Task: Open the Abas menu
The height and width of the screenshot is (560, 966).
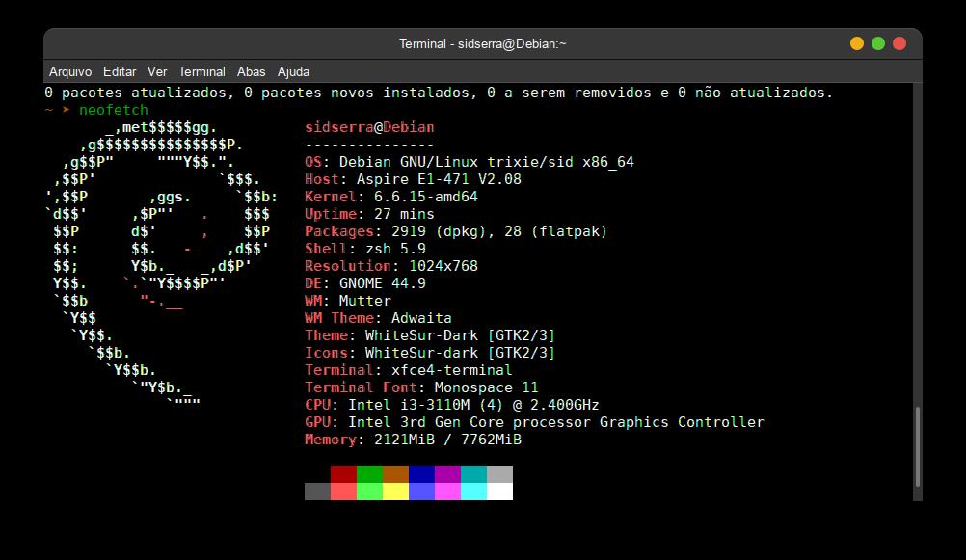Action: [252, 71]
